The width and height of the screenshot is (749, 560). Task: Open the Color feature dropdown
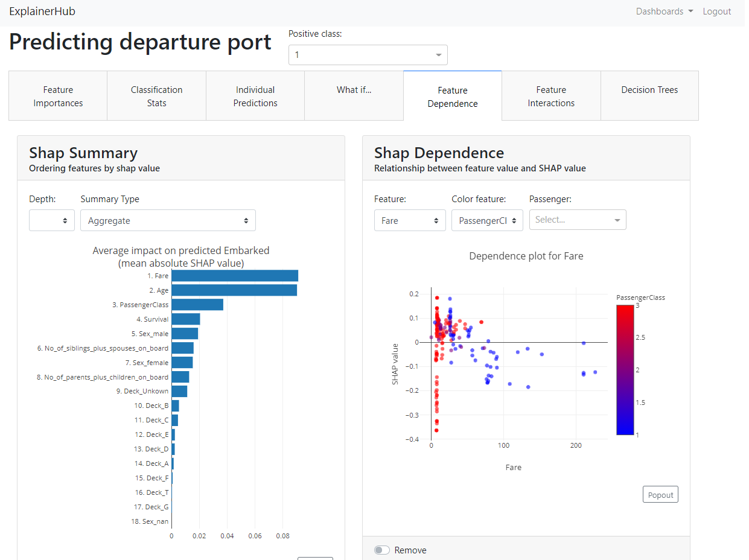(x=487, y=221)
